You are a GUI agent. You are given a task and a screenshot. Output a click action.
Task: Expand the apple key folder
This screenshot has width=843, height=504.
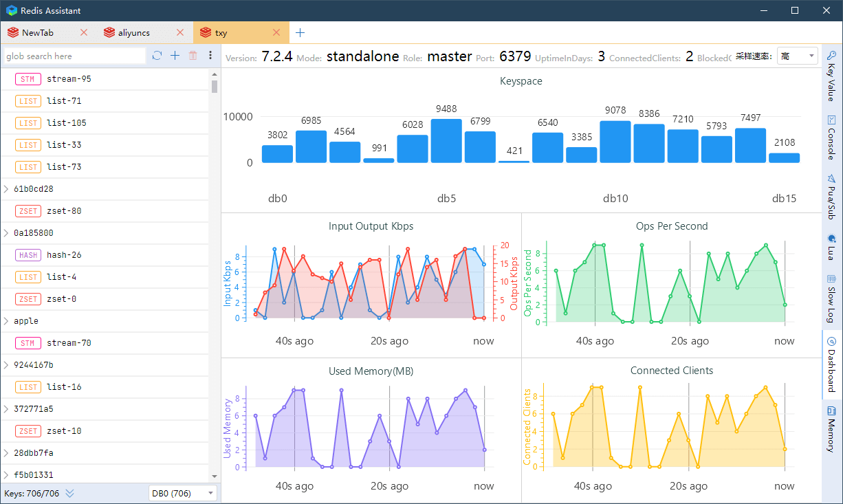[6, 321]
